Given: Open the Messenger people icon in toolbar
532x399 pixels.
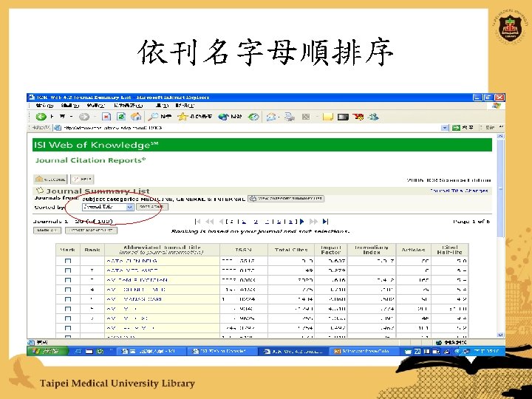Looking at the screenshot, I should click(x=374, y=117).
